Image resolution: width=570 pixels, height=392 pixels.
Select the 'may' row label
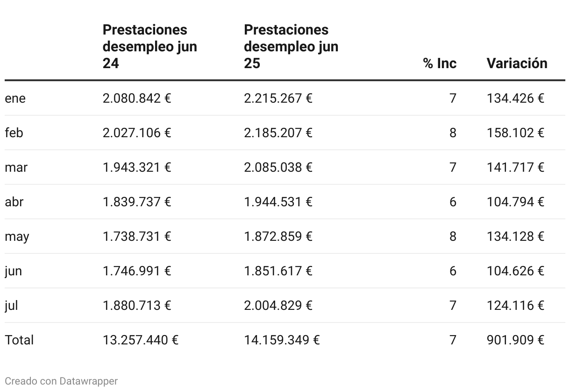17,237
